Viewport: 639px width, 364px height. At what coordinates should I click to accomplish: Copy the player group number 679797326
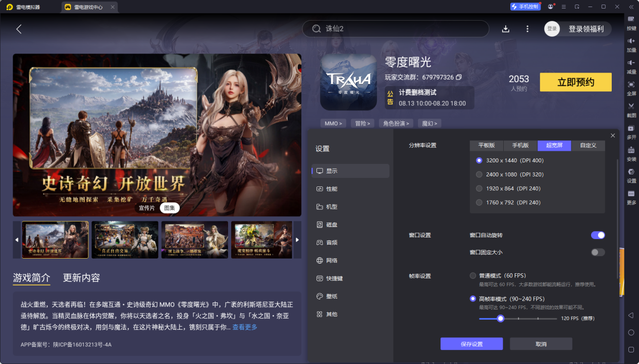[x=459, y=77]
